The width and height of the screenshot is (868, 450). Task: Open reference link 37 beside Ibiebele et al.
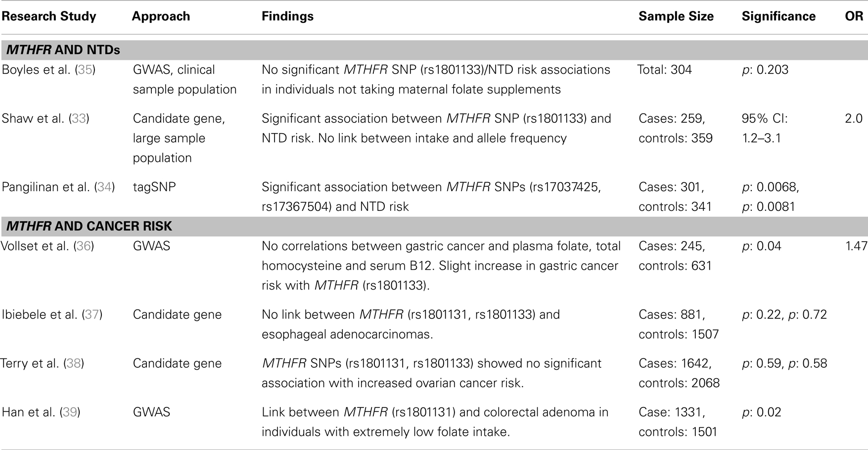point(92,315)
